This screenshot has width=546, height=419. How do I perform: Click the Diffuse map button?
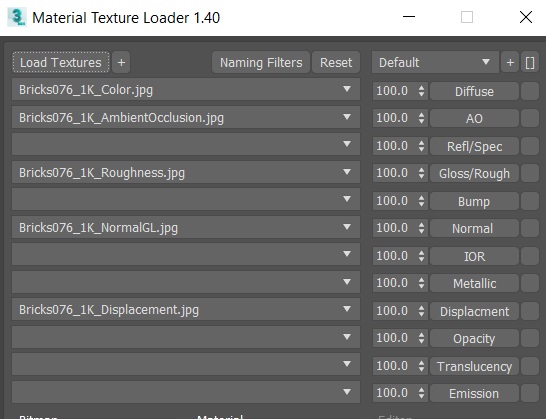pos(474,91)
